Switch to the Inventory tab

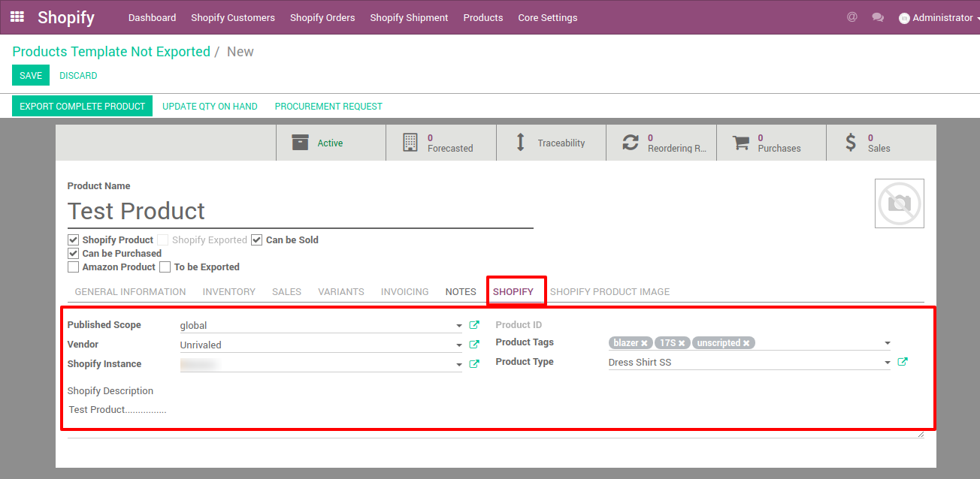tap(229, 291)
